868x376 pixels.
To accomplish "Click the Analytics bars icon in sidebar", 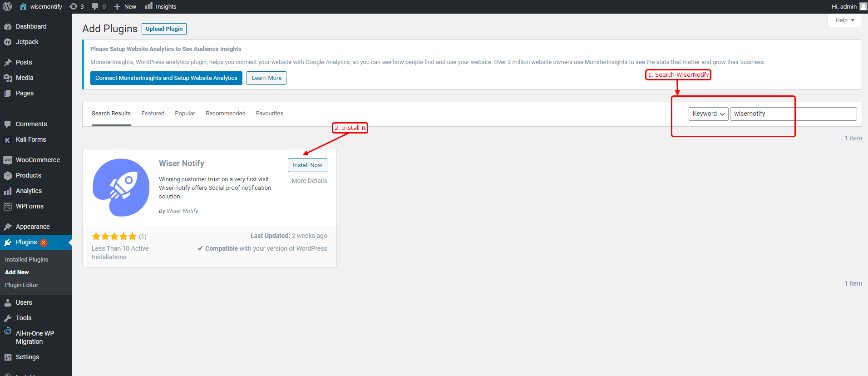I will [x=8, y=191].
